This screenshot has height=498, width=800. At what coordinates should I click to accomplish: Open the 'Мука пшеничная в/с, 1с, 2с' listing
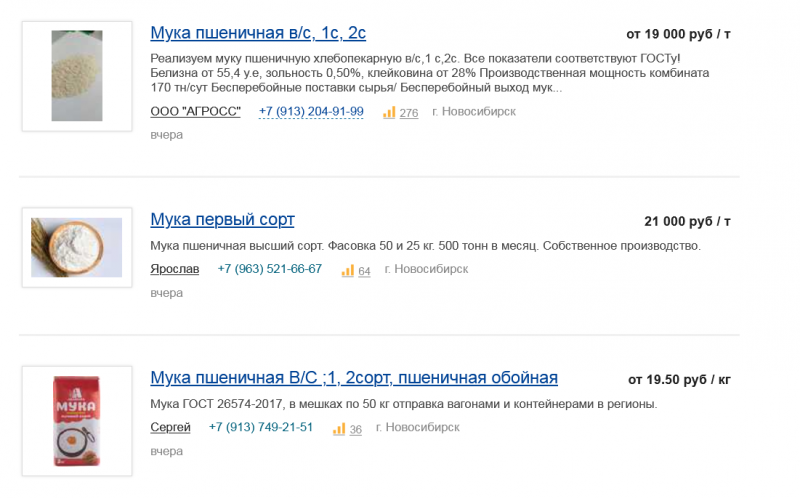pyautogui.click(x=258, y=33)
